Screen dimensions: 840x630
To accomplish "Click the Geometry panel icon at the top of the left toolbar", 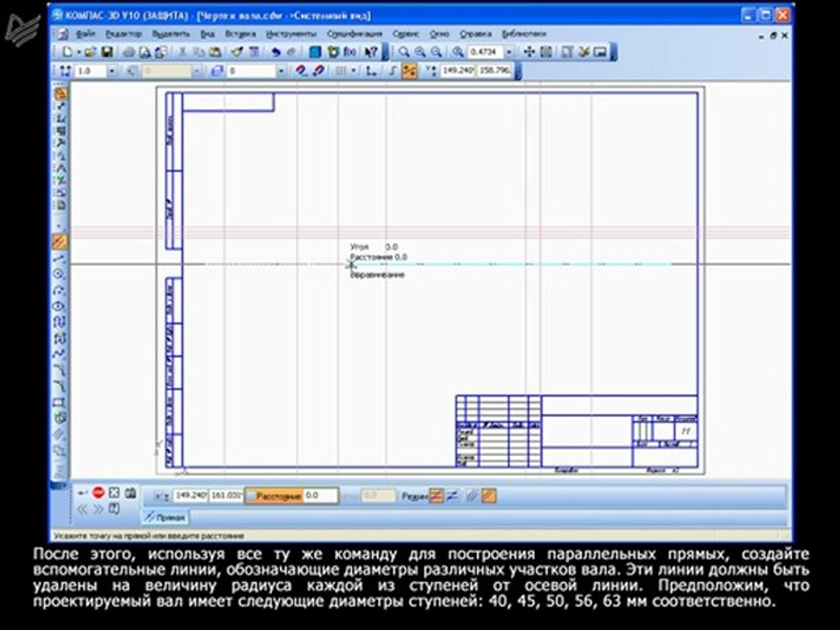I will [x=60, y=94].
